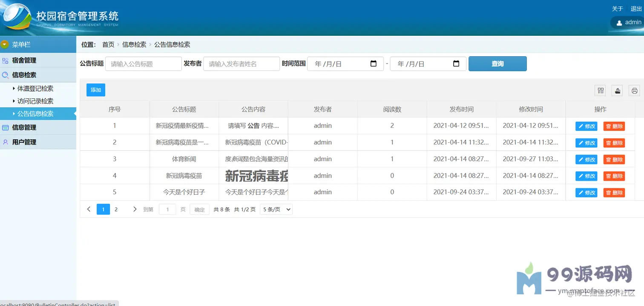Screen dimensions: 644x306
Task: Click the 信息检索 magnifier icon
Action: pyautogui.click(x=6, y=75)
